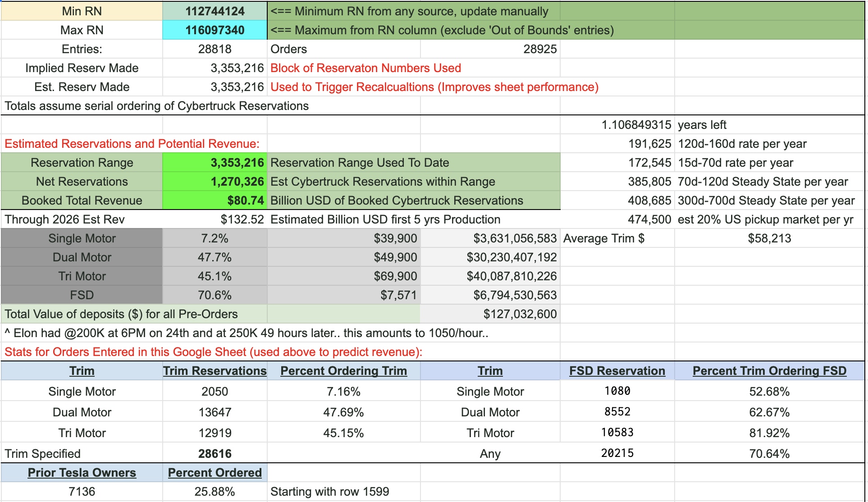Select the Trim Reservations header cell
The height and width of the screenshot is (502, 868).
click(x=214, y=371)
